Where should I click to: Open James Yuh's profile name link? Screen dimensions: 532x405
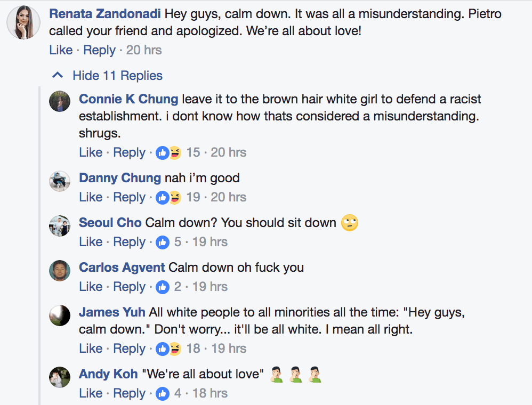point(112,312)
